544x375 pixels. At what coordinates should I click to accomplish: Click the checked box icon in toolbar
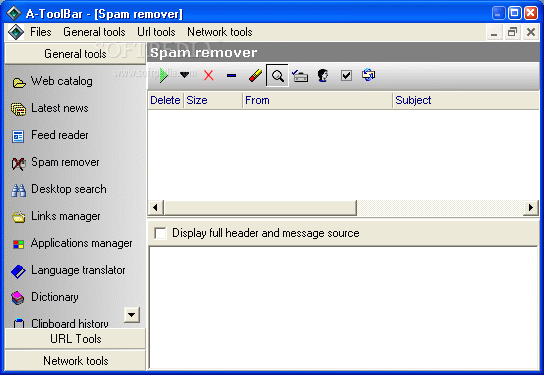[346, 75]
